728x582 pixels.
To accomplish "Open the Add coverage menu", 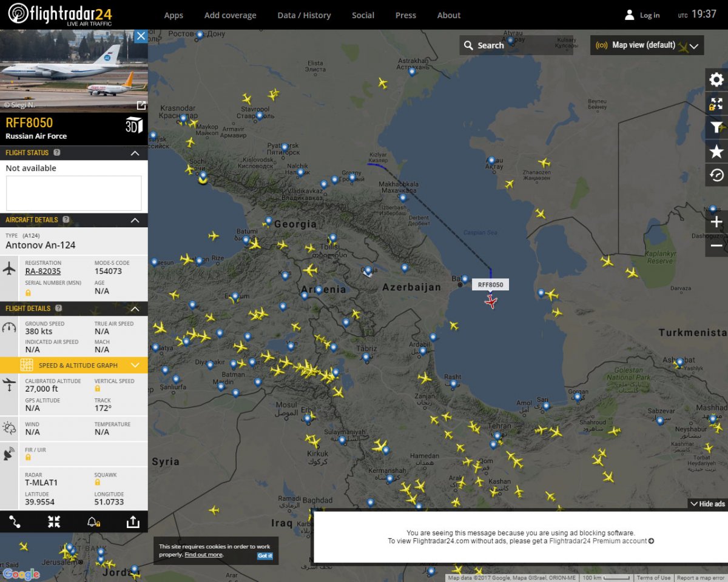I will pyautogui.click(x=230, y=15).
